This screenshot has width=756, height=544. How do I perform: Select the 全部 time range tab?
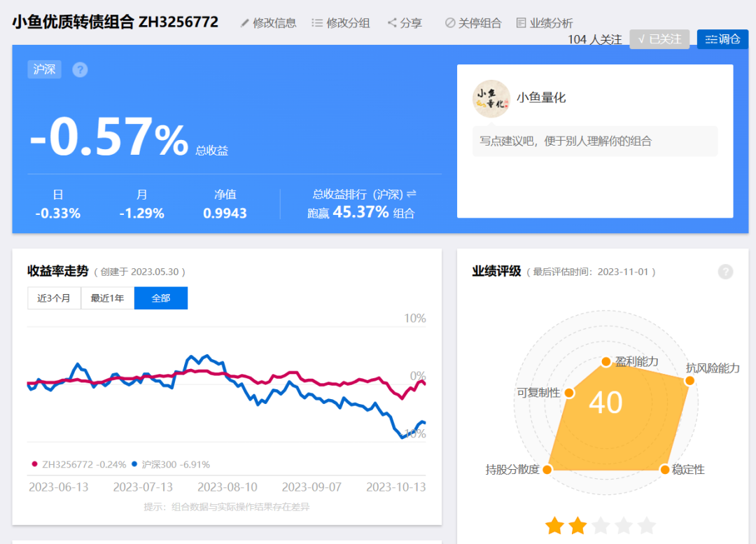[x=161, y=298]
